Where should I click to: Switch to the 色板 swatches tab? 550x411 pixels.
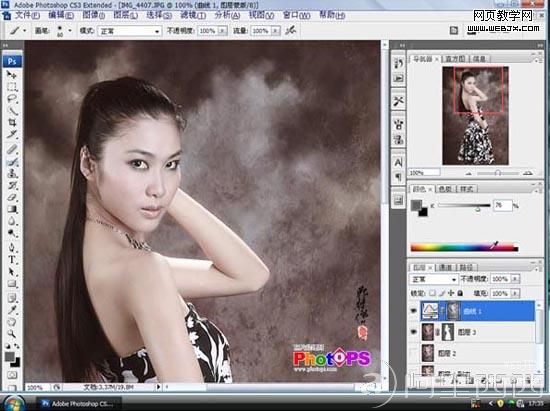coord(445,189)
